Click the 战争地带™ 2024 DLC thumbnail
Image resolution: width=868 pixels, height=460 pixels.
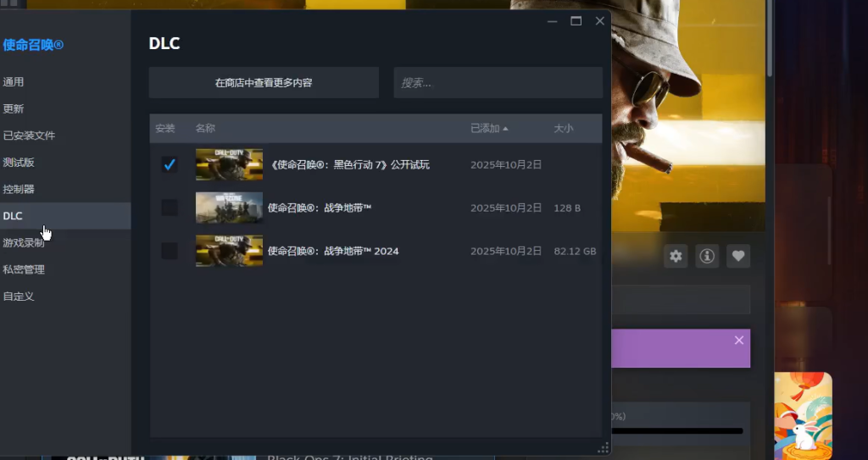[x=229, y=251]
